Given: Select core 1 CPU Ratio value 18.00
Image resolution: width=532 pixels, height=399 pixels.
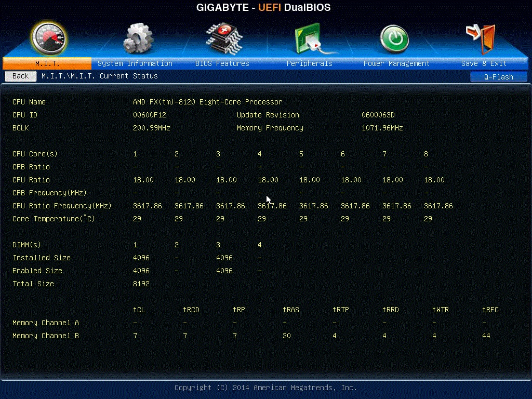Looking at the screenshot, I should click(143, 180).
